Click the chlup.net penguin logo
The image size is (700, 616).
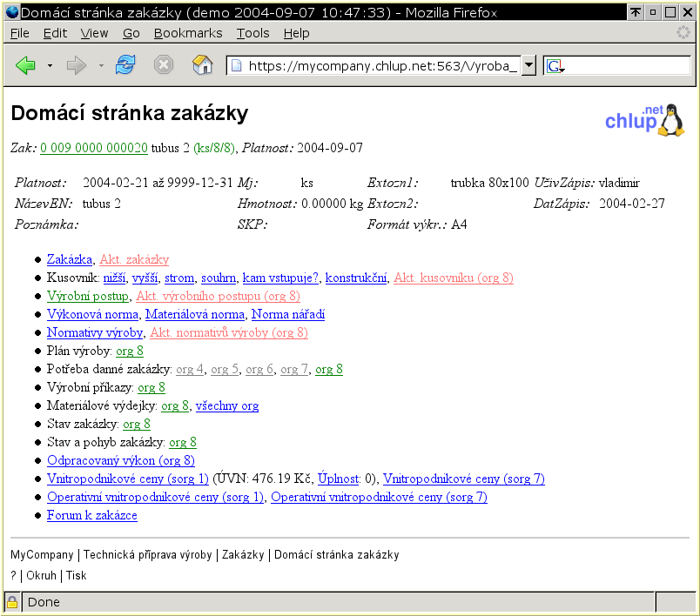point(644,120)
